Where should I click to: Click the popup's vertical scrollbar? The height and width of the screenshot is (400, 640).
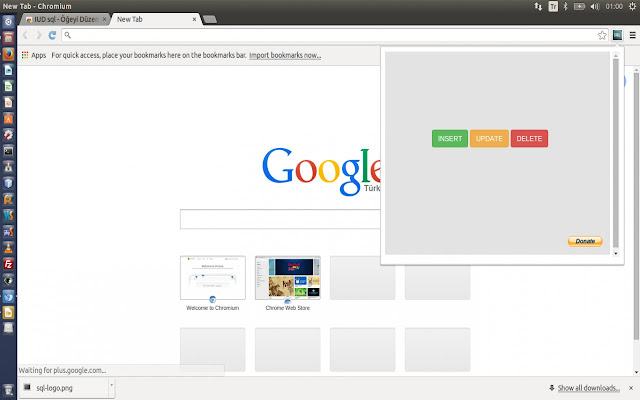coord(616,153)
